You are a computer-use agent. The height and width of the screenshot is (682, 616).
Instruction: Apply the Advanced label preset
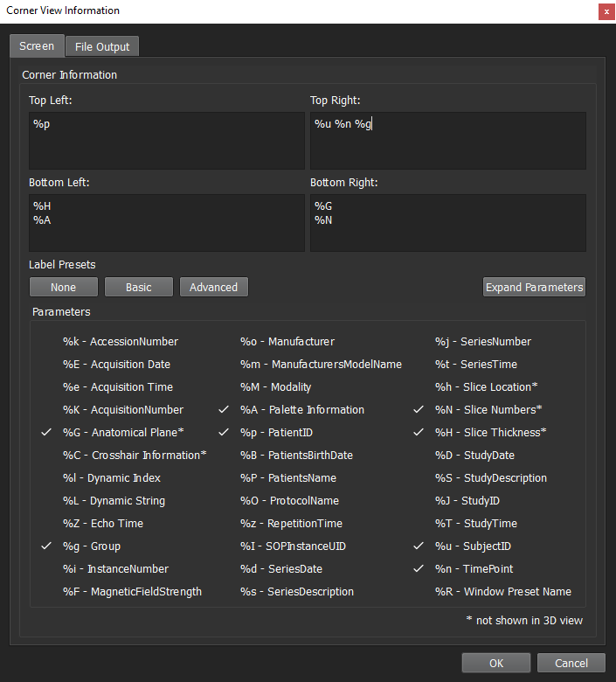[x=213, y=287]
